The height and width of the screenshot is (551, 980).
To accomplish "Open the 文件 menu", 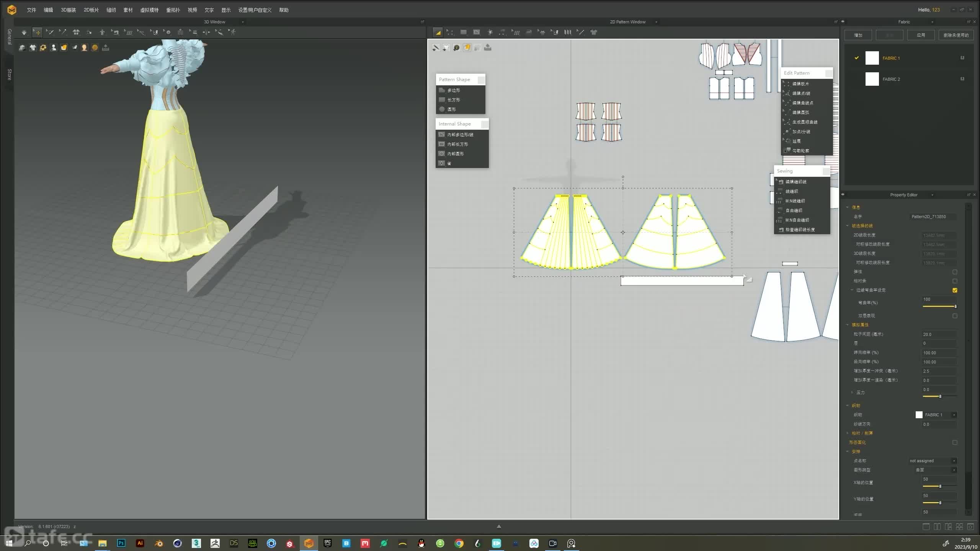I will point(31,10).
